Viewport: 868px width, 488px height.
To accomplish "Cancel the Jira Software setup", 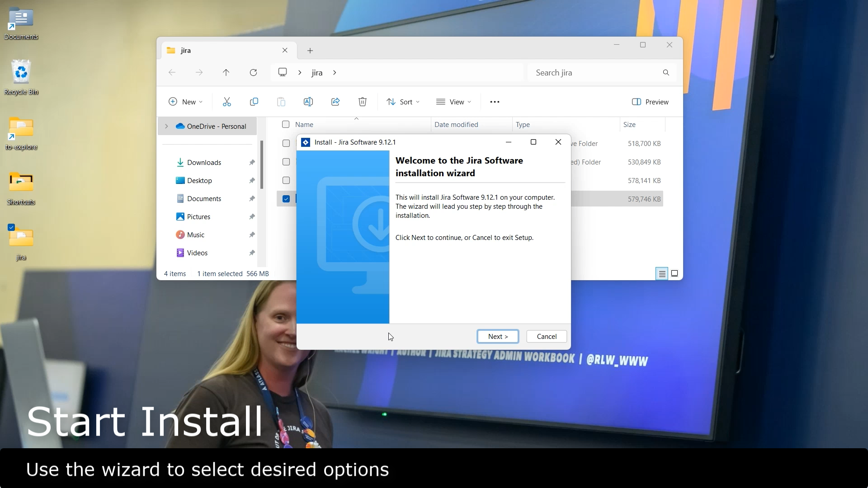I will click(546, 336).
